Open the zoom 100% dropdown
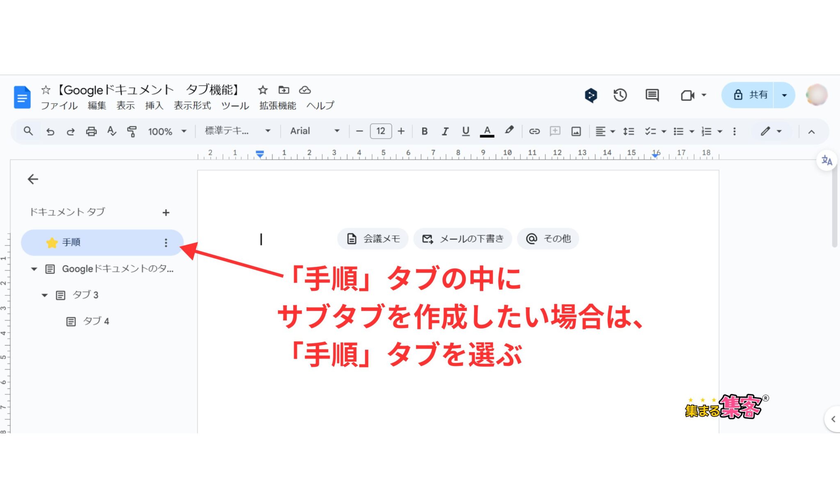Image resolution: width=840 pixels, height=504 pixels. 167,132
